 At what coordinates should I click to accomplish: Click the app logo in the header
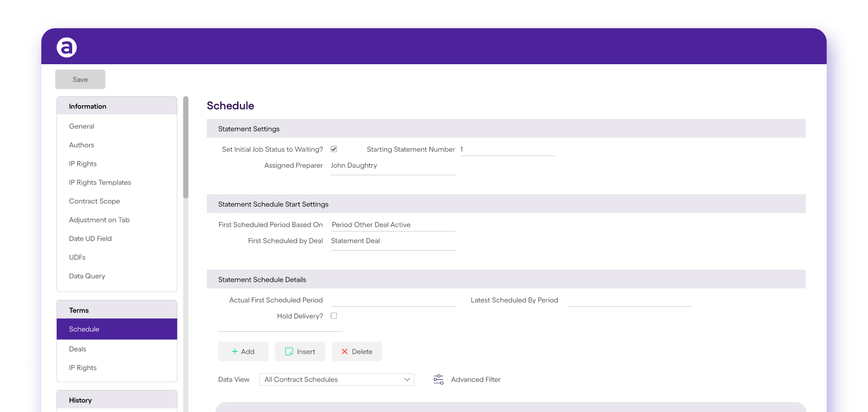[x=67, y=48]
